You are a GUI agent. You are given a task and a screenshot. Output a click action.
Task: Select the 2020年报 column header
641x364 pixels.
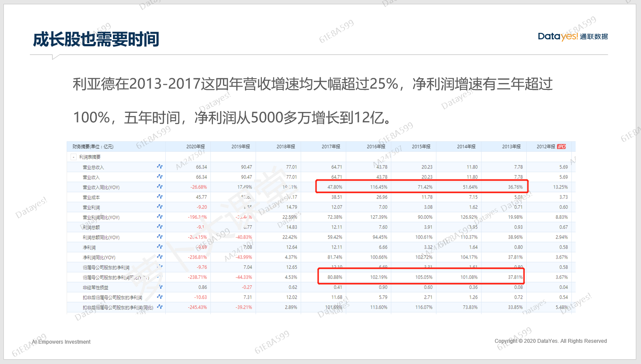pyautogui.click(x=195, y=147)
